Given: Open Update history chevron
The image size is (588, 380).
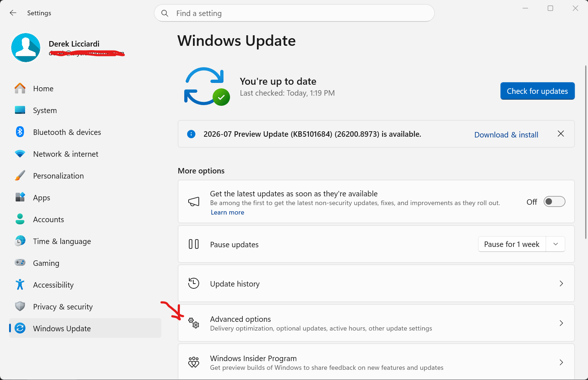Looking at the screenshot, I should pos(561,283).
